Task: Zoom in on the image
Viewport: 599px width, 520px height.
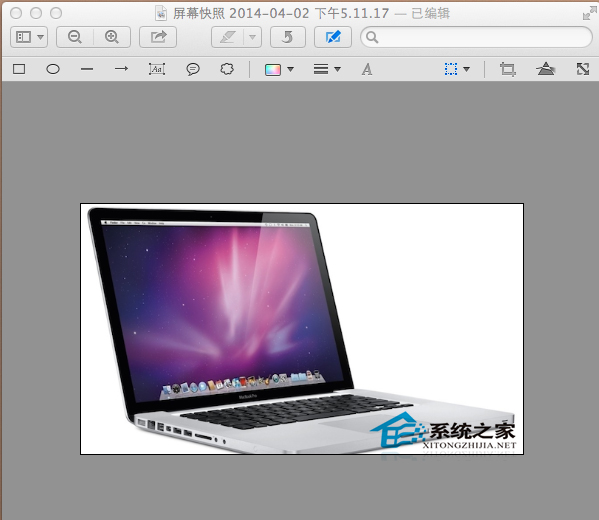Action: tap(112, 37)
